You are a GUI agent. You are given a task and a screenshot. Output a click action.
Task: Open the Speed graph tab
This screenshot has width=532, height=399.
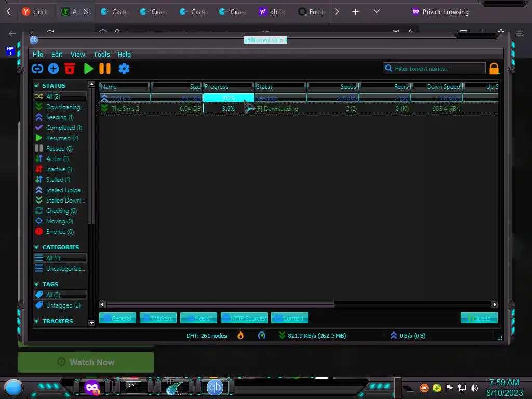pos(479,318)
